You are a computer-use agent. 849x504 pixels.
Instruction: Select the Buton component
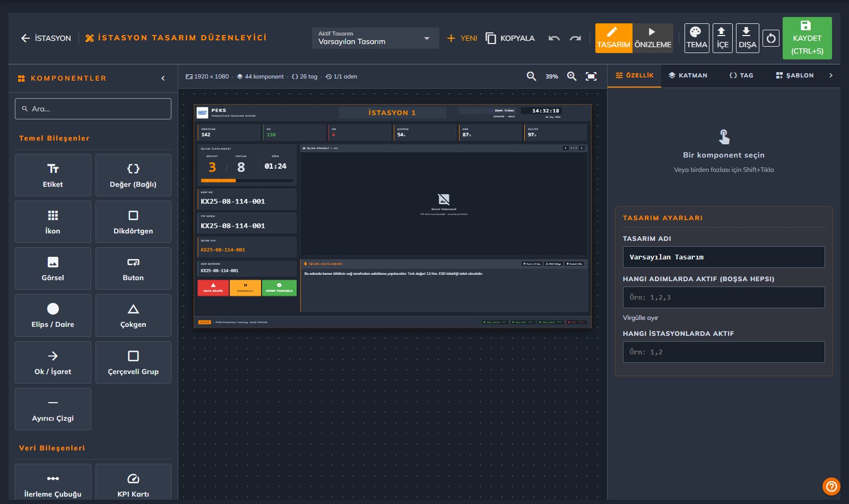133,268
